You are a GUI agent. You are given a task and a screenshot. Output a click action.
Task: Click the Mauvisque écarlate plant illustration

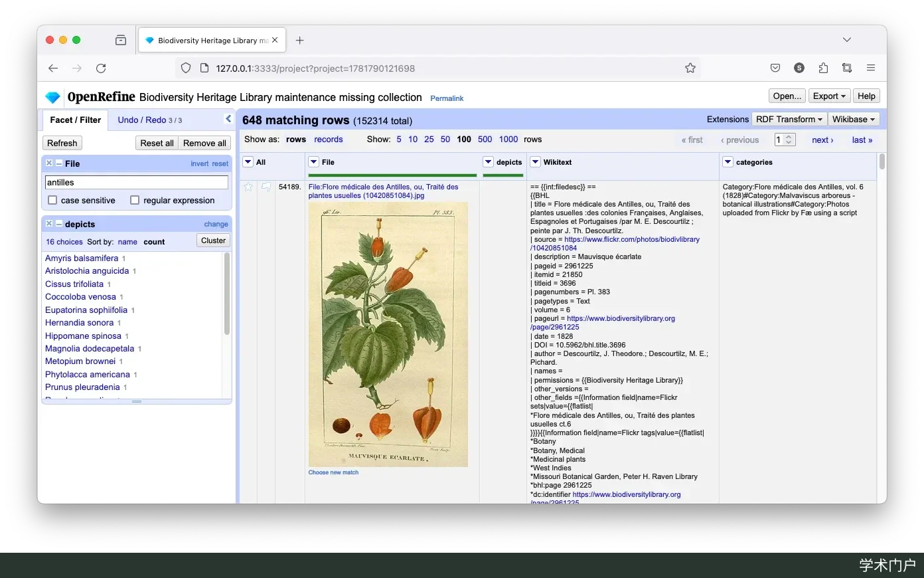(388, 334)
